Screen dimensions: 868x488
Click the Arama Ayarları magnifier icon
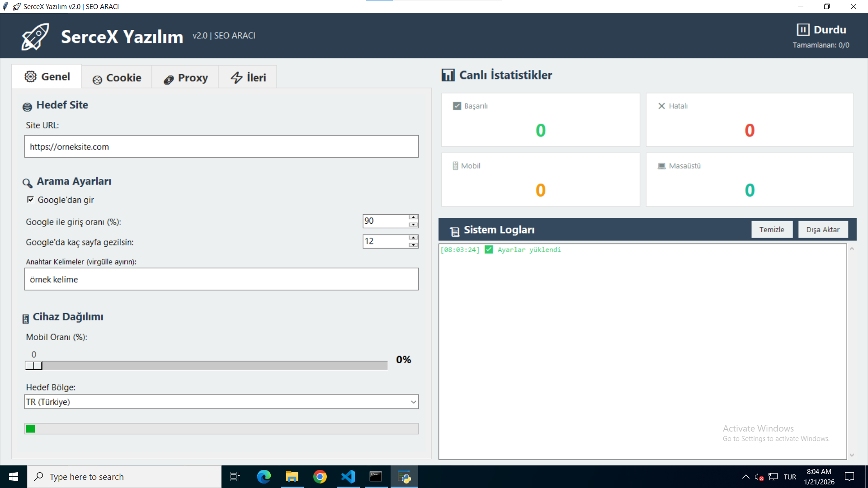click(x=27, y=183)
